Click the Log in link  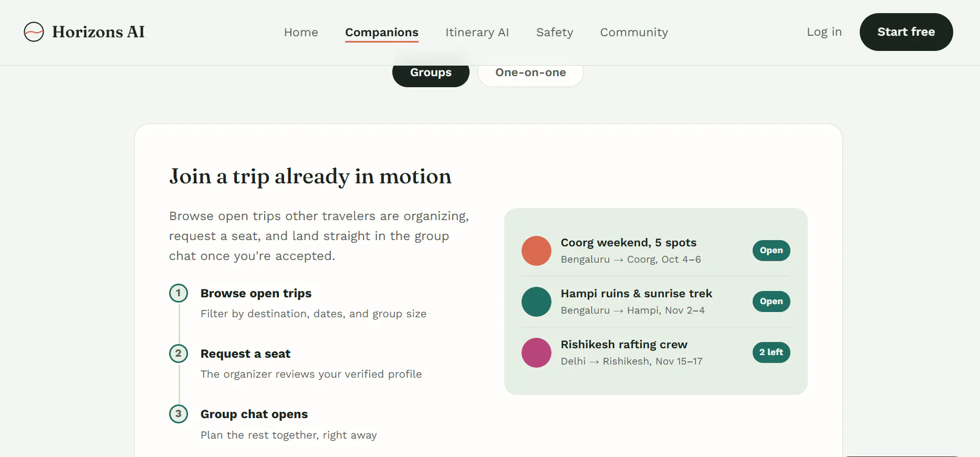(x=824, y=32)
